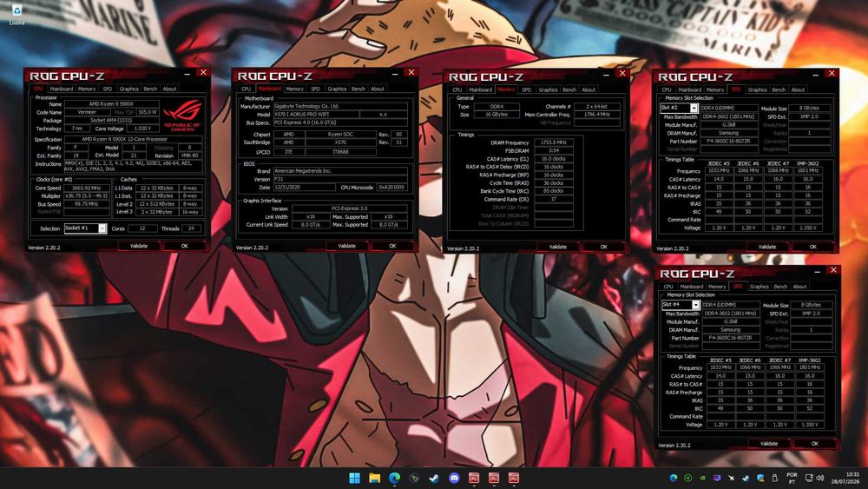Click OK in the Ryzen CPU window
This screenshot has height=489, width=868.
(185, 246)
